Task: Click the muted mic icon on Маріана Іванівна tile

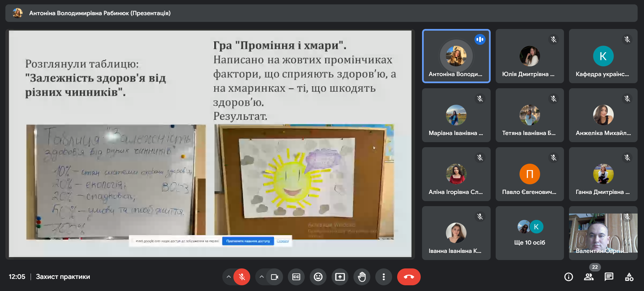Action: [480, 99]
